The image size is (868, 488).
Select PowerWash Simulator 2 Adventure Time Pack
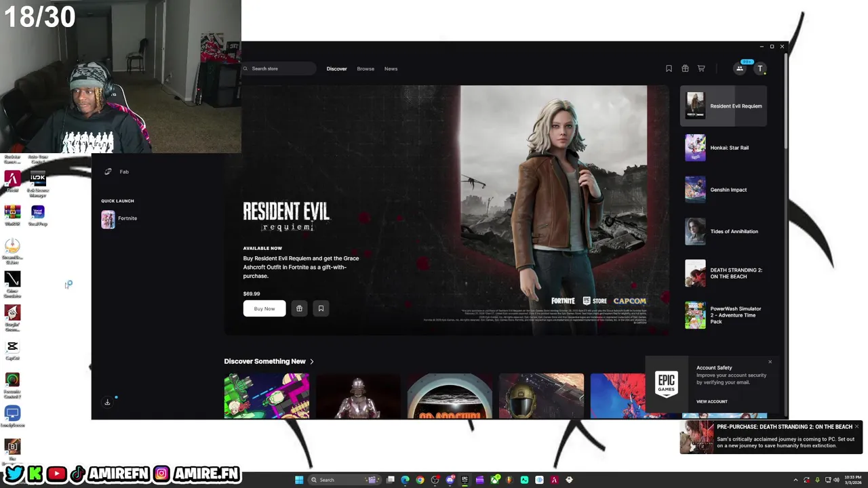pos(724,315)
